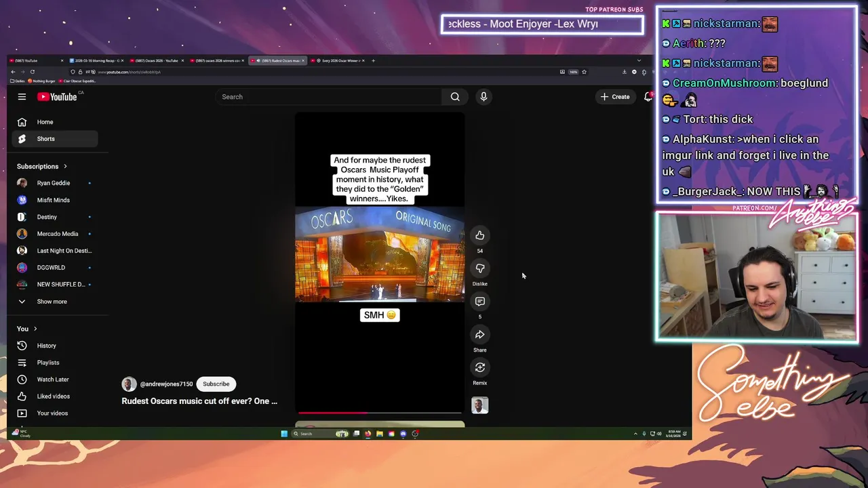Open Misfit Minds channel
The width and height of the screenshot is (868, 488).
[54, 200]
